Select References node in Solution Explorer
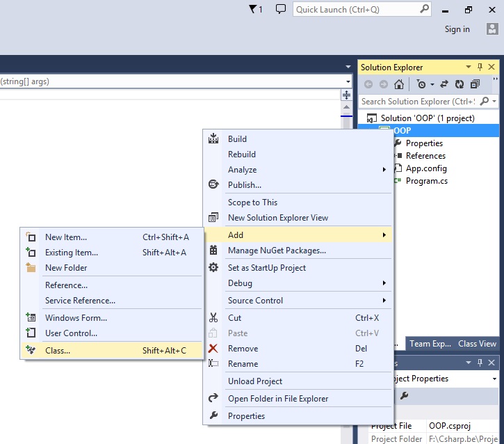 (x=425, y=156)
